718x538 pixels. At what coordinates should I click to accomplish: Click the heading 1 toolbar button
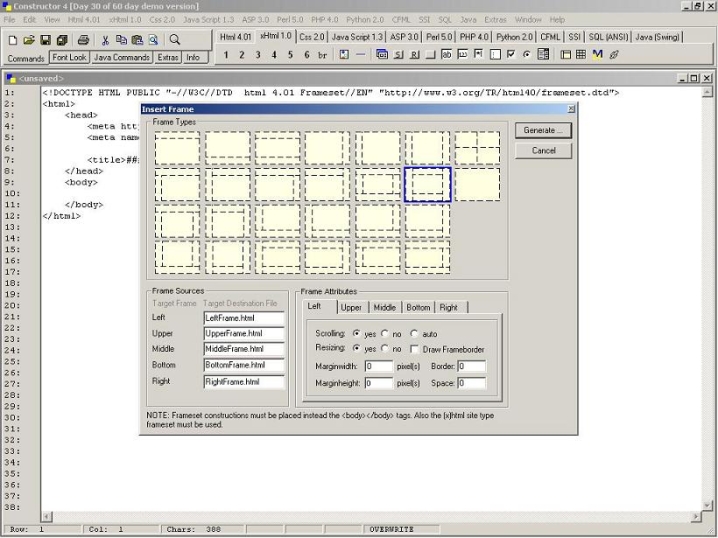226,55
